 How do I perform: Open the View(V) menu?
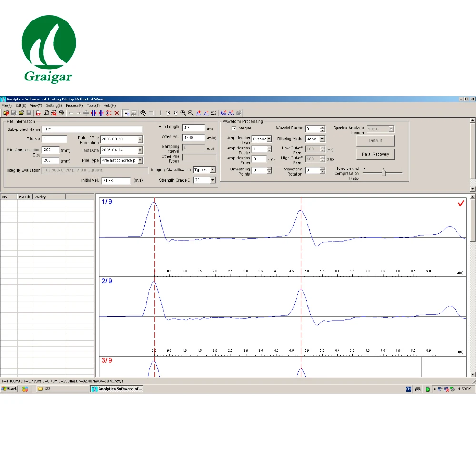[x=36, y=105]
